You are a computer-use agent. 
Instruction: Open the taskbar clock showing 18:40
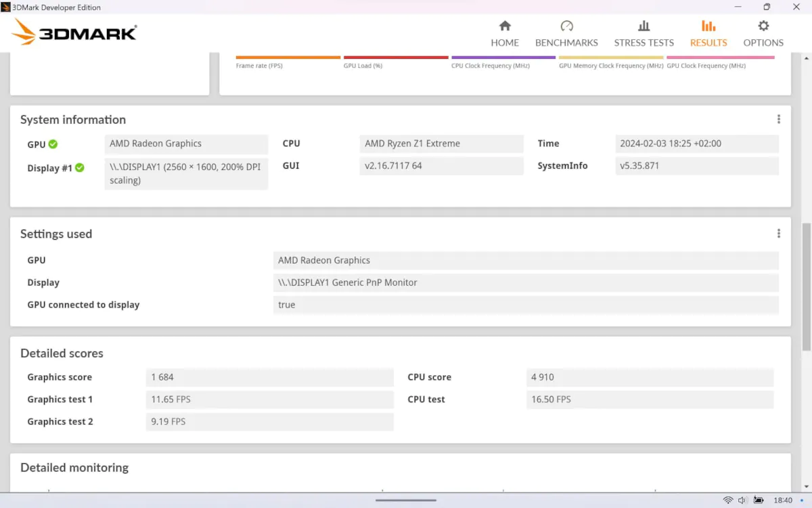783,501
